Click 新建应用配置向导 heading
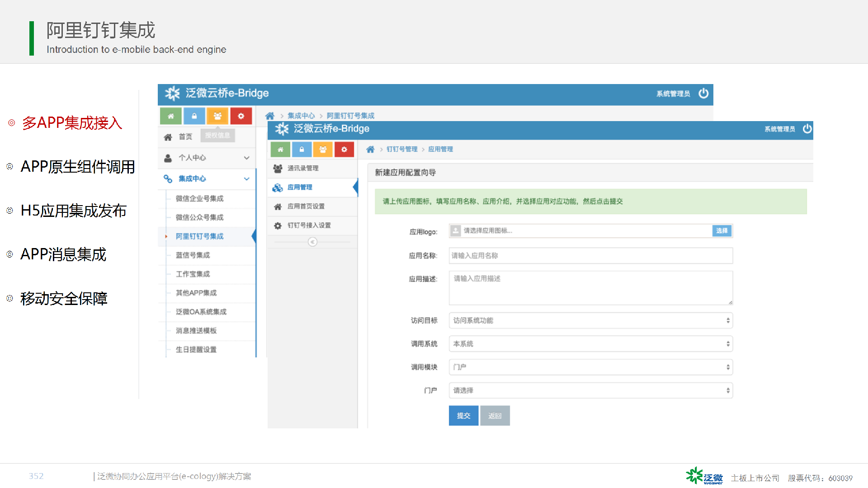The width and height of the screenshot is (868, 488). click(405, 173)
